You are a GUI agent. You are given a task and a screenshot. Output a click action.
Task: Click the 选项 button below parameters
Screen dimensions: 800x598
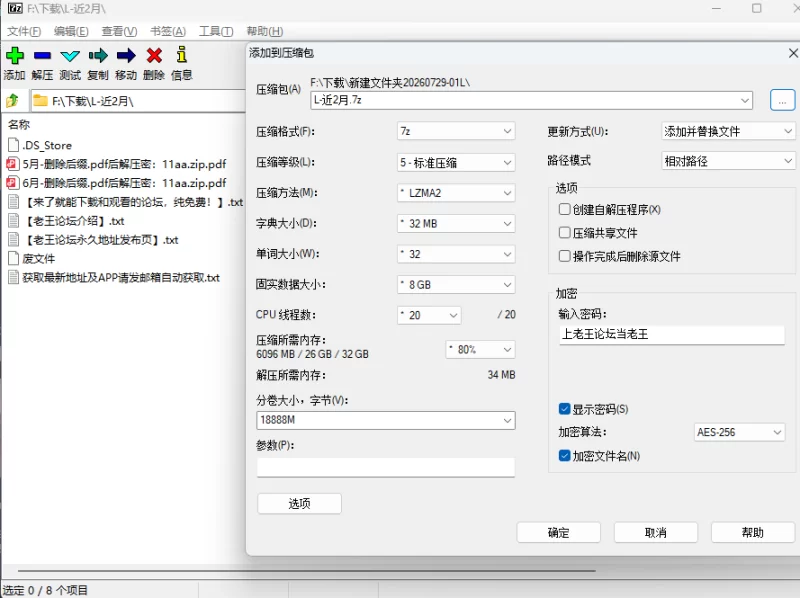coord(299,504)
